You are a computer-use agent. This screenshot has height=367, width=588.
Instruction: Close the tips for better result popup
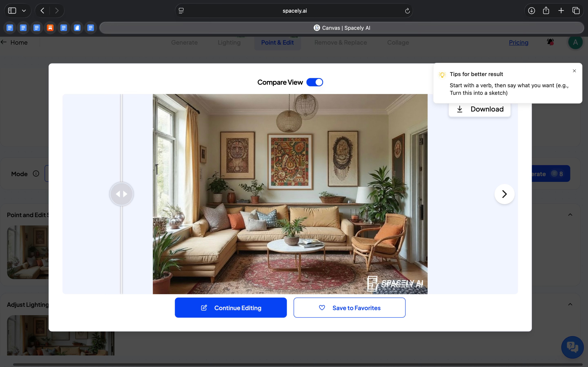pyautogui.click(x=574, y=71)
